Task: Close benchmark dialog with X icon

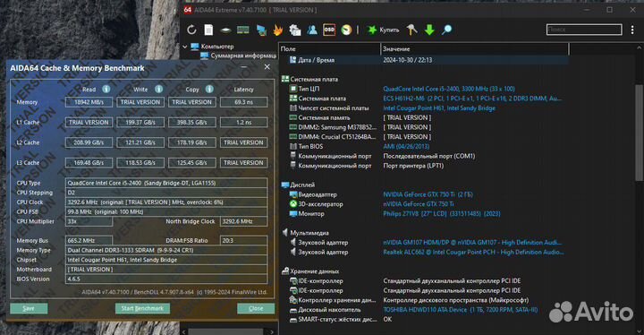Action: (267, 66)
